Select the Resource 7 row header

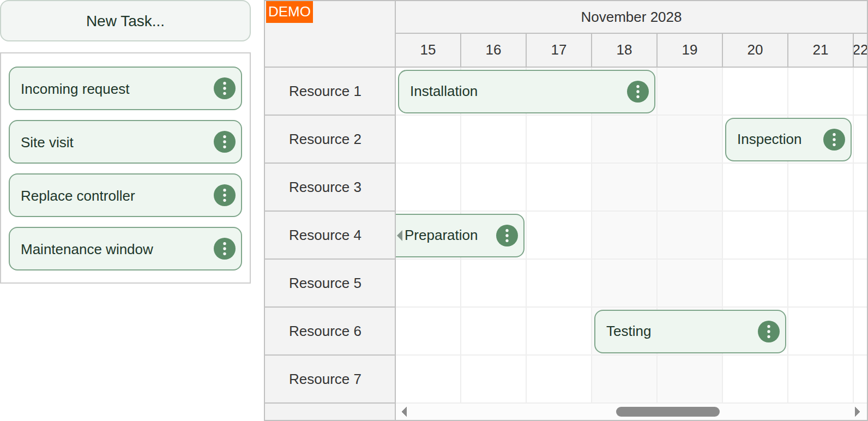(330, 380)
